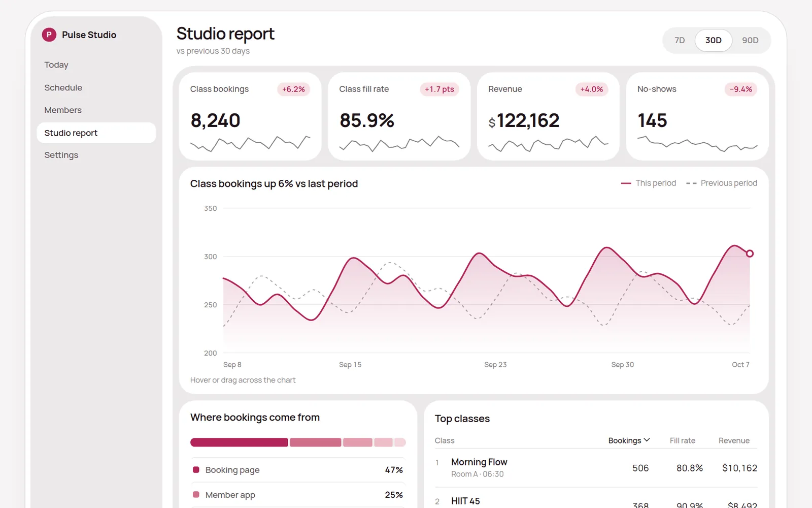
Task: Open the Class bookings card
Action: coord(250,116)
